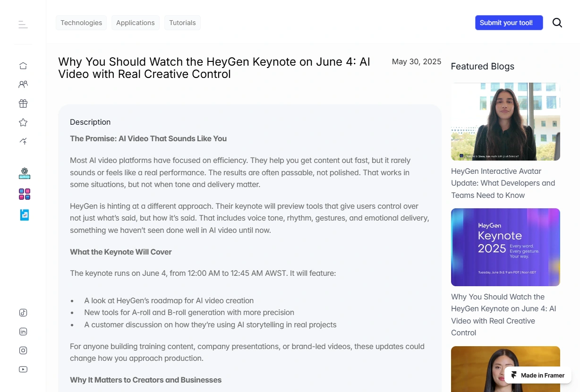580x392 pixels.
Task: Click the Submit your tool! button
Action: (x=509, y=23)
